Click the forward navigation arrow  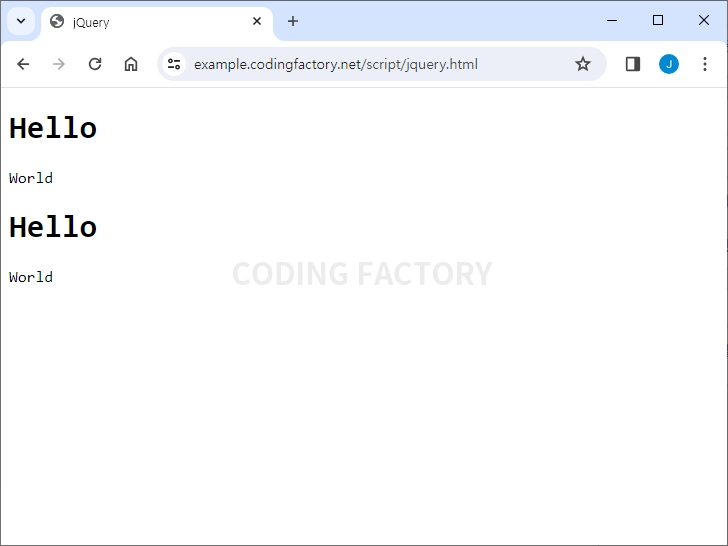pos(59,64)
